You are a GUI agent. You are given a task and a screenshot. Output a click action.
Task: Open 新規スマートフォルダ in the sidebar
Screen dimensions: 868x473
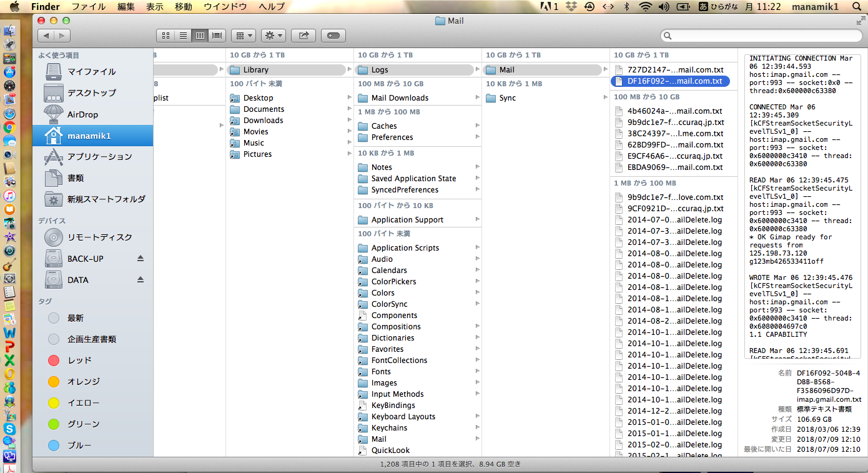pyautogui.click(x=92, y=199)
